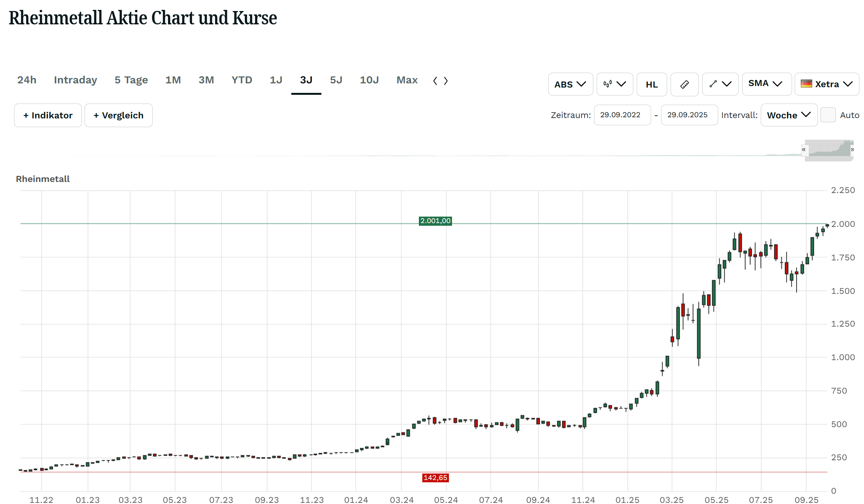The height and width of the screenshot is (504, 864).
Task: Select the 10J time range
Action: point(369,80)
